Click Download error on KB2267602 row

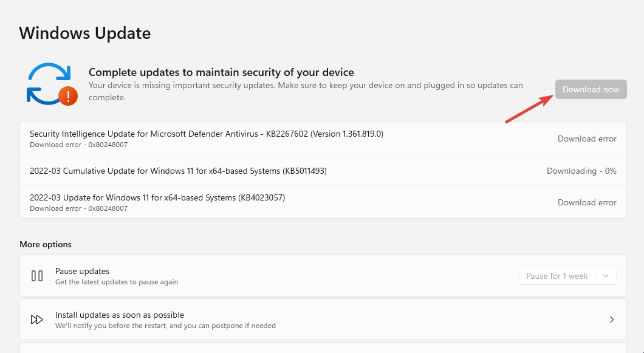tap(586, 139)
